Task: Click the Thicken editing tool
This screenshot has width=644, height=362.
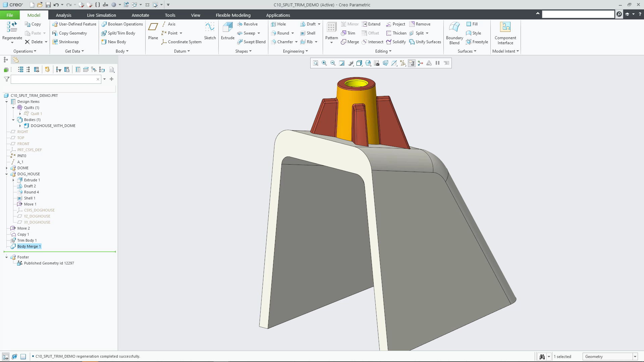Action: tap(396, 33)
